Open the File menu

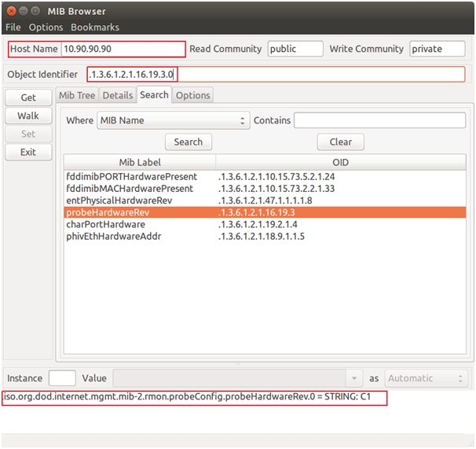click(x=13, y=27)
